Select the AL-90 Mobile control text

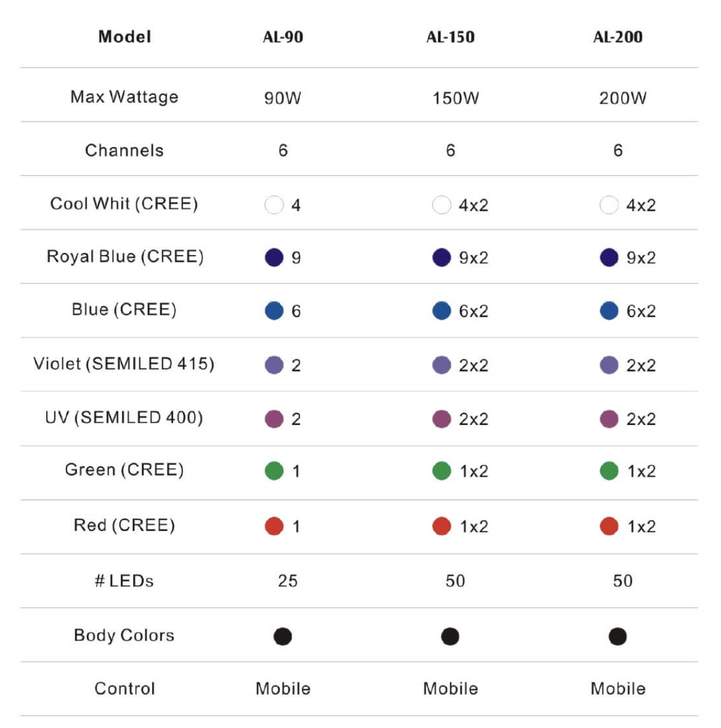pyautogui.click(x=283, y=689)
